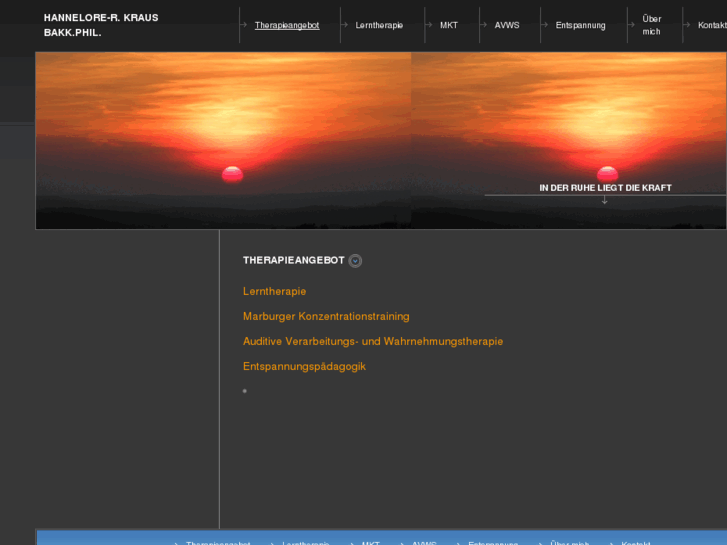Select Entspannung in the top navigation
Screen dimensions: 727x545
580,25
